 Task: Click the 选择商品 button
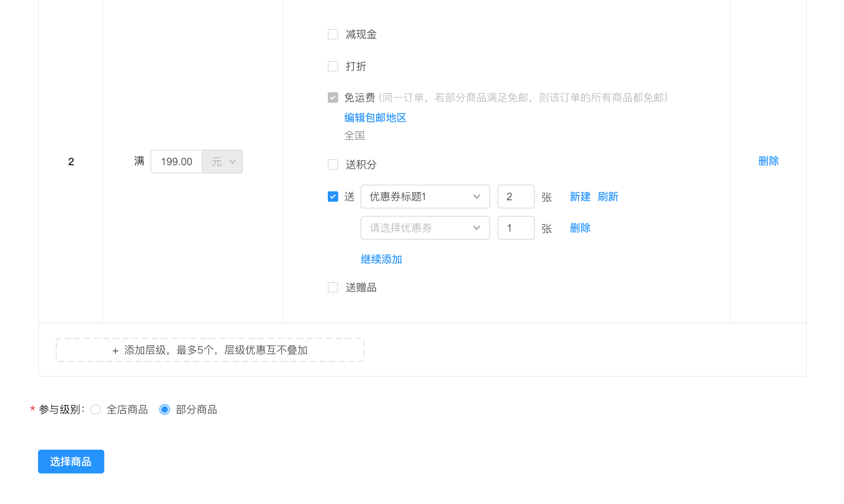tap(71, 461)
